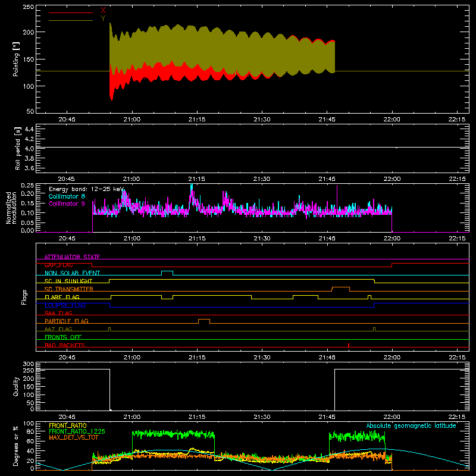This screenshot has height=476, width=476.
Task: Click the BAD_PACKETS flag label
Action: pyautogui.click(x=65, y=345)
